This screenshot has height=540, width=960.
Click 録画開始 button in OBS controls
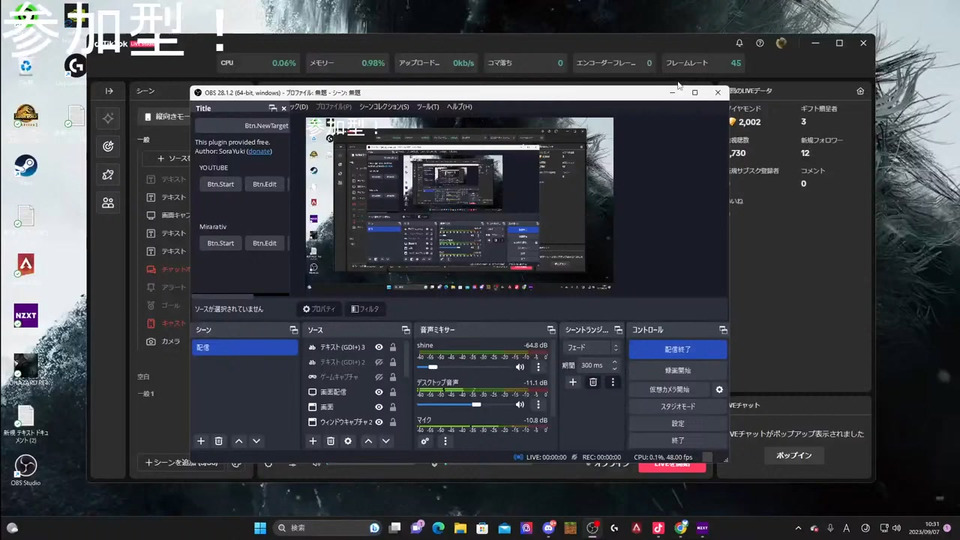click(x=678, y=370)
